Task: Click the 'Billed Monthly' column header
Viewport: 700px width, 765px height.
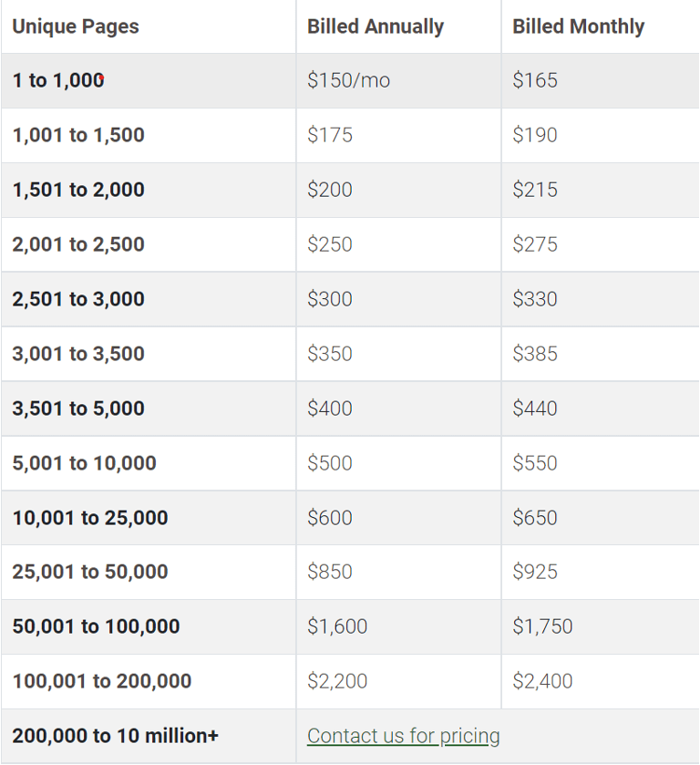Action: (x=578, y=26)
